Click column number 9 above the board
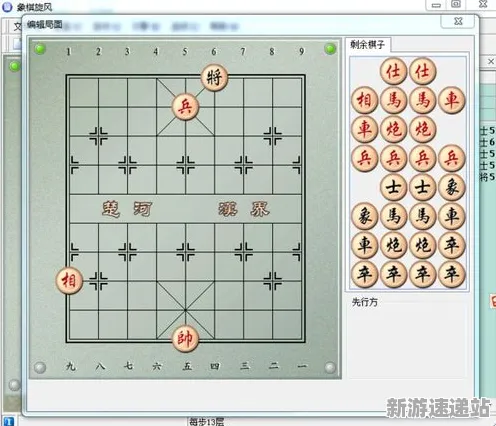This screenshot has width=496, height=426. pos(301,51)
